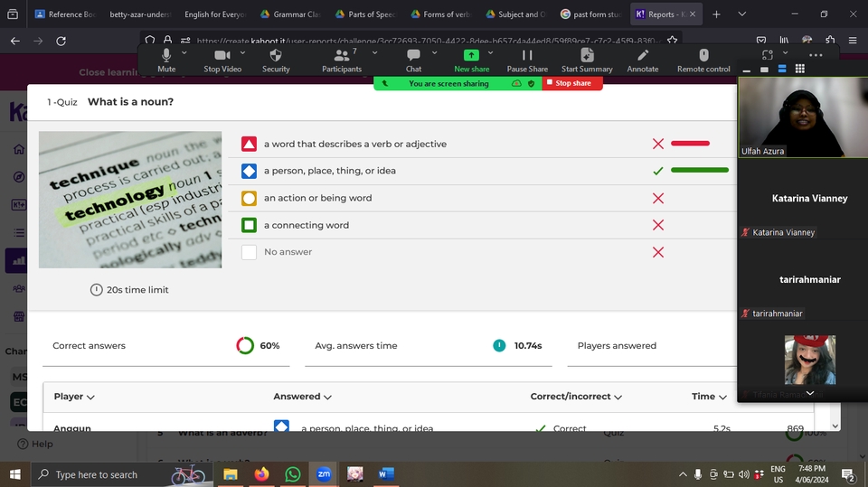Switch to Forms of verb tab
Image resolution: width=868 pixels, height=487 pixels.
440,14
